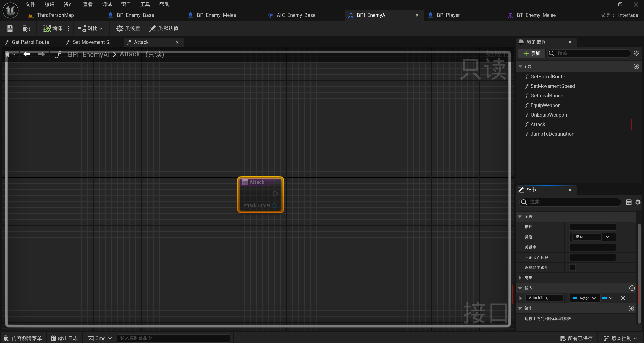The image size is (644, 343).
Task: Click the console command input field
Action: point(174,338)
